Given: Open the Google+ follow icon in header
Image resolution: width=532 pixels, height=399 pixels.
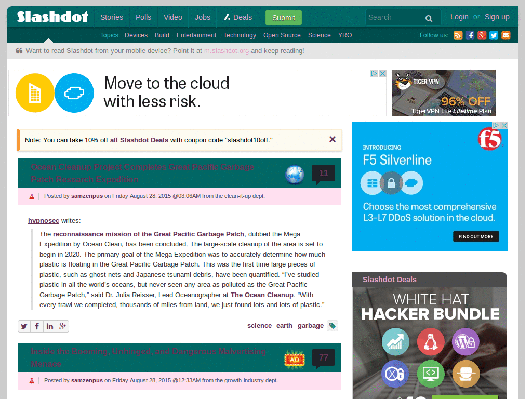Looking at the screenshot, I should [x=482, y=35].
